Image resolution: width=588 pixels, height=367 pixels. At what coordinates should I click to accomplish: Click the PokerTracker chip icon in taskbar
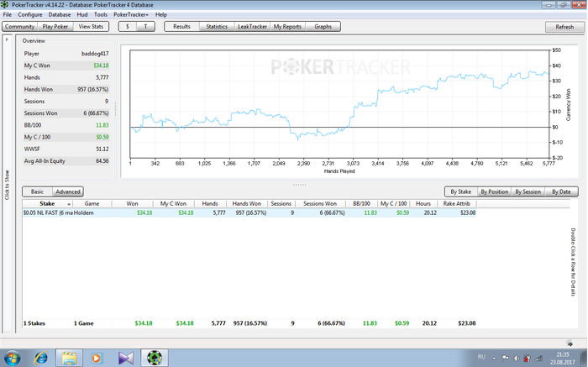[154, 358]
